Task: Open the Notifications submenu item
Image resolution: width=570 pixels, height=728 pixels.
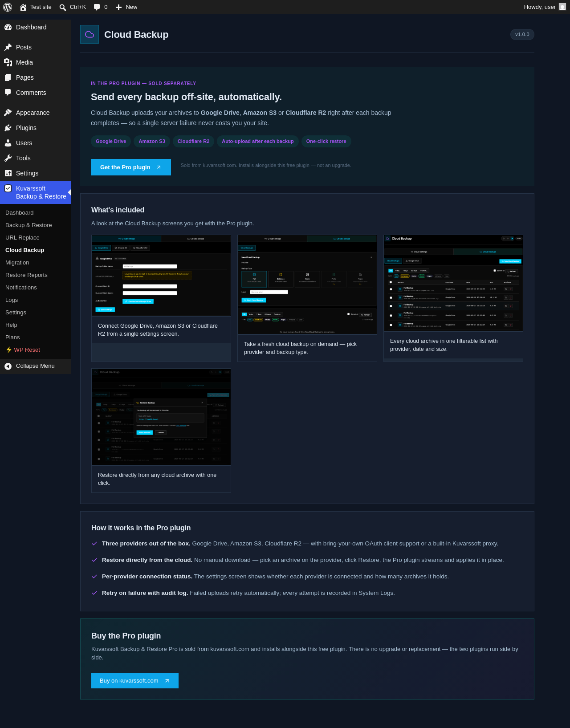Action: tap(21, 288)
